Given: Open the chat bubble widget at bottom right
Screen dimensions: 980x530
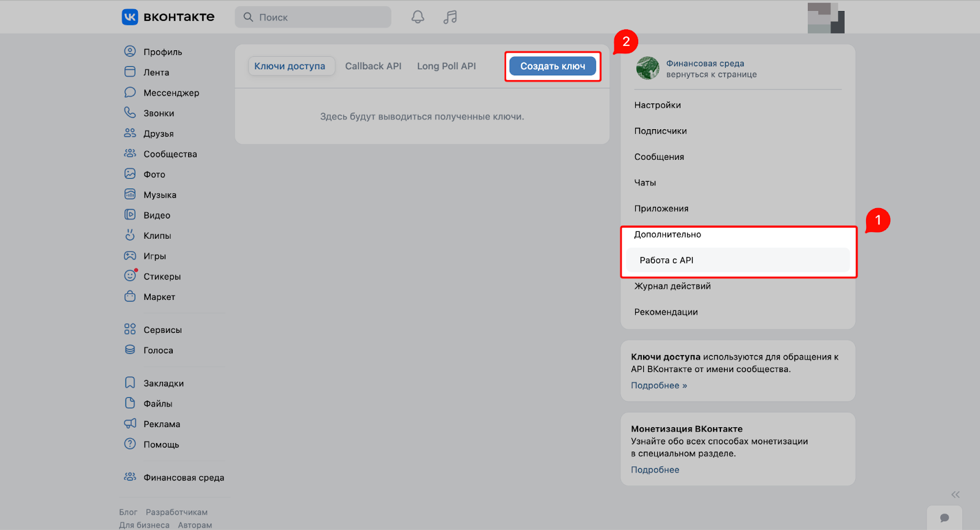Looking at the screenshot, I should point(944,518).
